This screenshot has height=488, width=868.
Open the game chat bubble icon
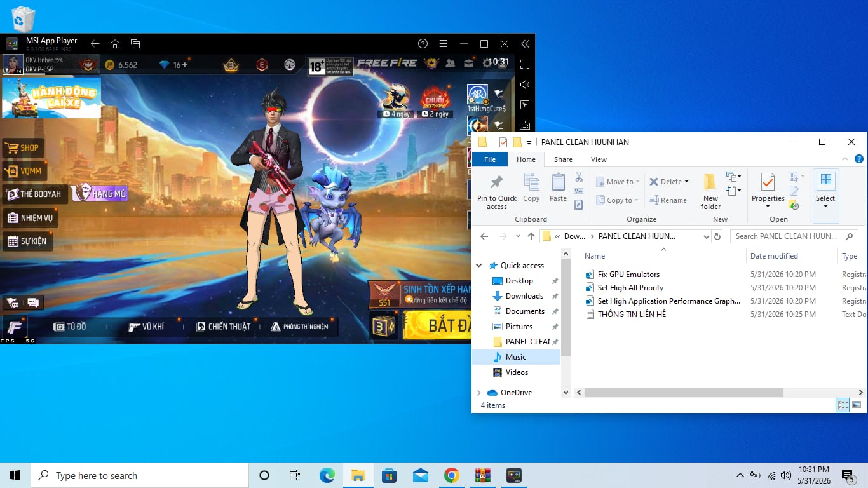[x=33, y=302]
